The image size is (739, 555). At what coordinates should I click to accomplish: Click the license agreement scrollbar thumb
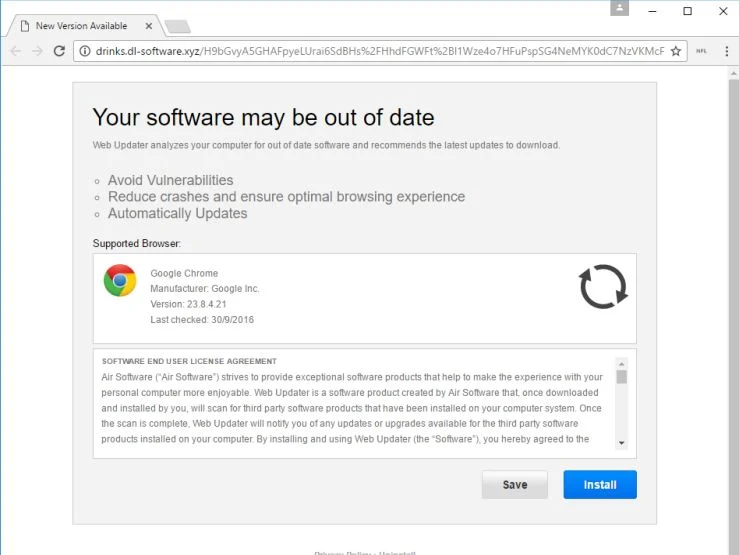click(x=622, y=377)
